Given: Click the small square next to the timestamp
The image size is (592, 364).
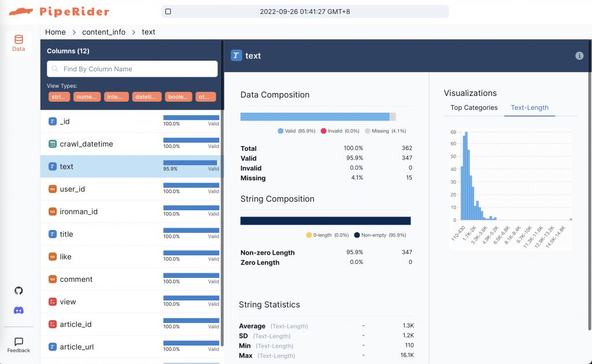Looking at the screenshot, I should (x=168, y=12).
